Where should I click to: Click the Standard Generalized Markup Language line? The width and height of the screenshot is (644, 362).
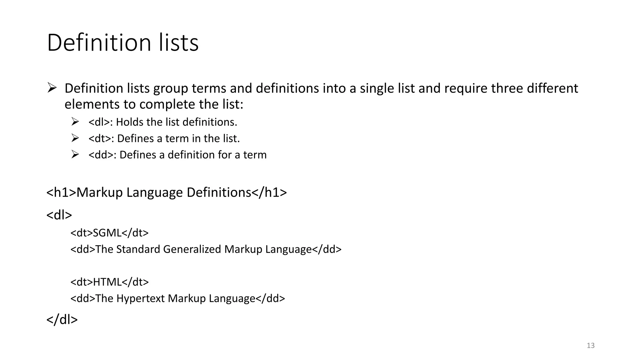206,249
